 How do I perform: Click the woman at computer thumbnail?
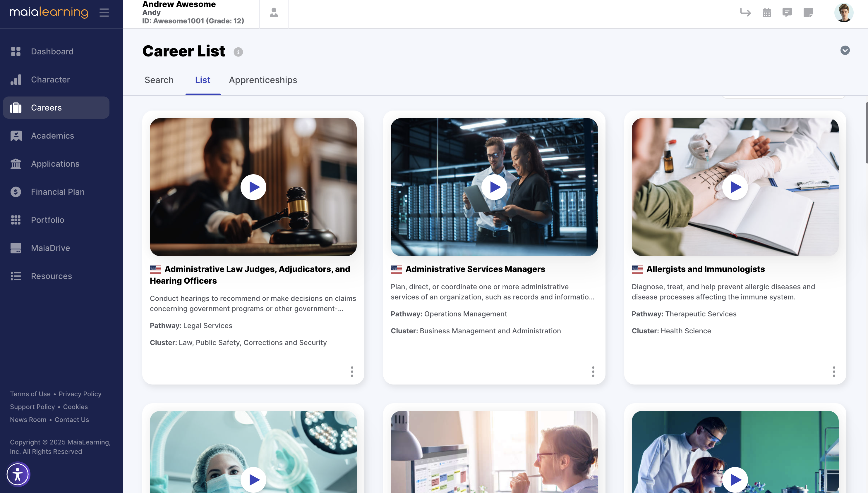494,452
